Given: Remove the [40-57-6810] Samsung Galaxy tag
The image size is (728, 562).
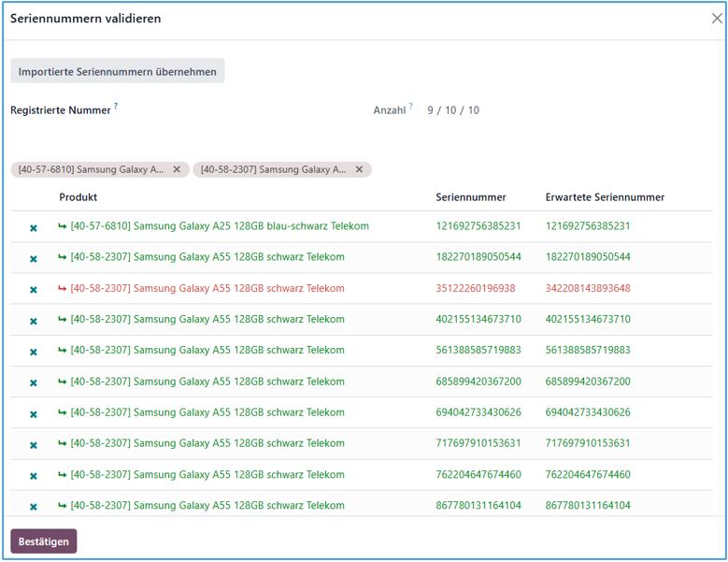Looking at the screenshot, I should pyautogui.click(x=177, y=169).
